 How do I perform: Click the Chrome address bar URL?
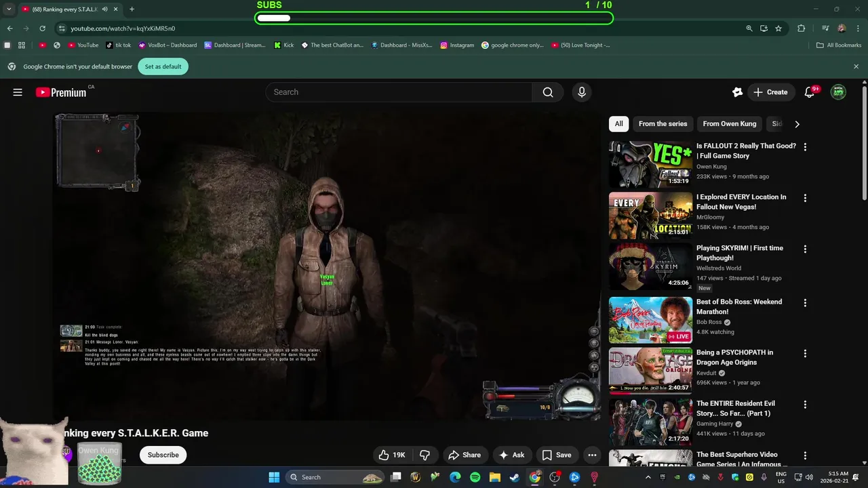pyautogui.click(x=123, y=28)
